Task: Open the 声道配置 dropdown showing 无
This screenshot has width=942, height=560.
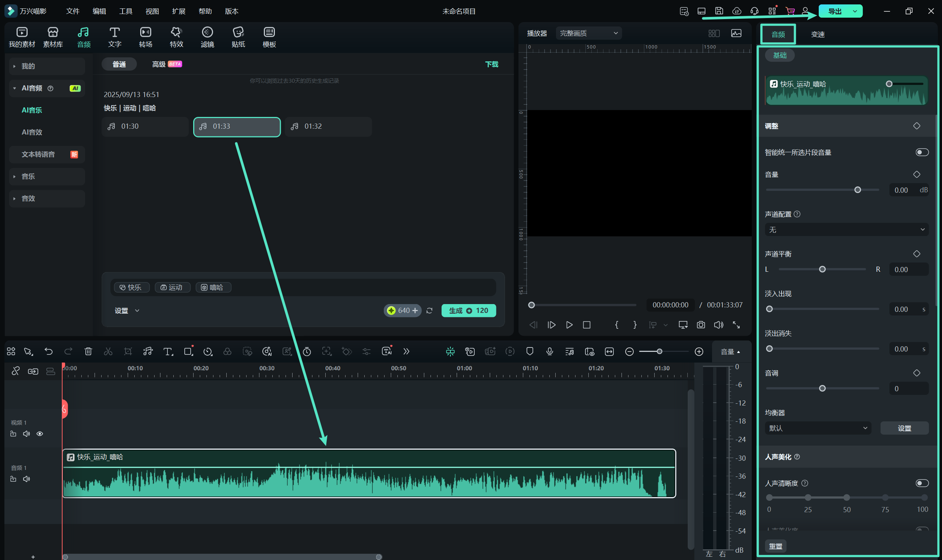Action: point(846,229)
